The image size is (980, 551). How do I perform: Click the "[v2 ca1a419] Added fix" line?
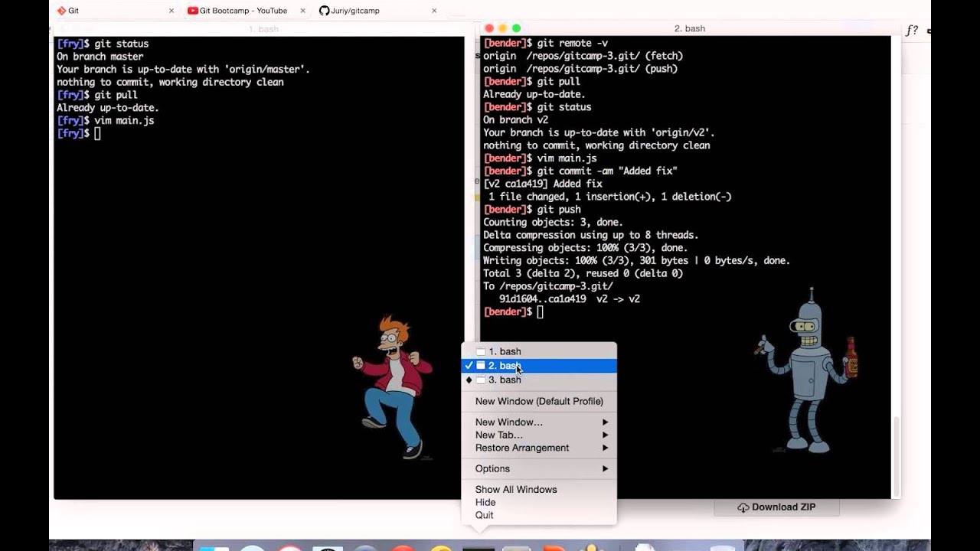543,184
